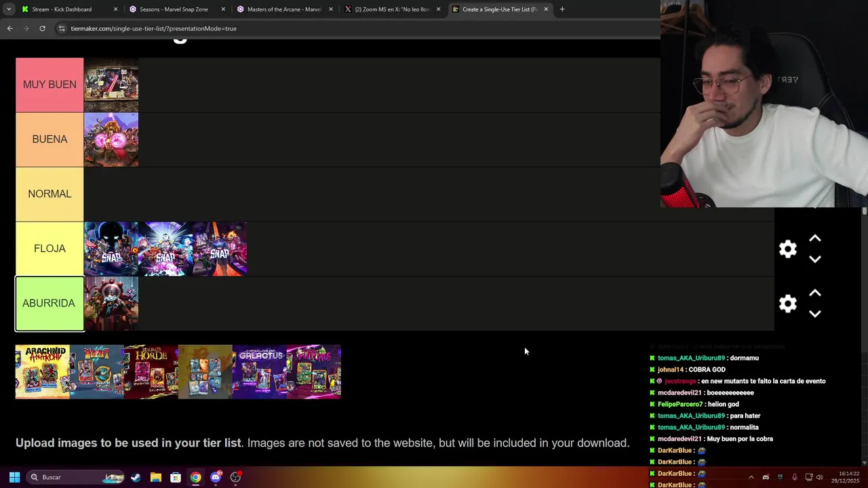Pick the season image in ABURRIDA row
Viewport: 868px width, 488px height.
(111, 304)
